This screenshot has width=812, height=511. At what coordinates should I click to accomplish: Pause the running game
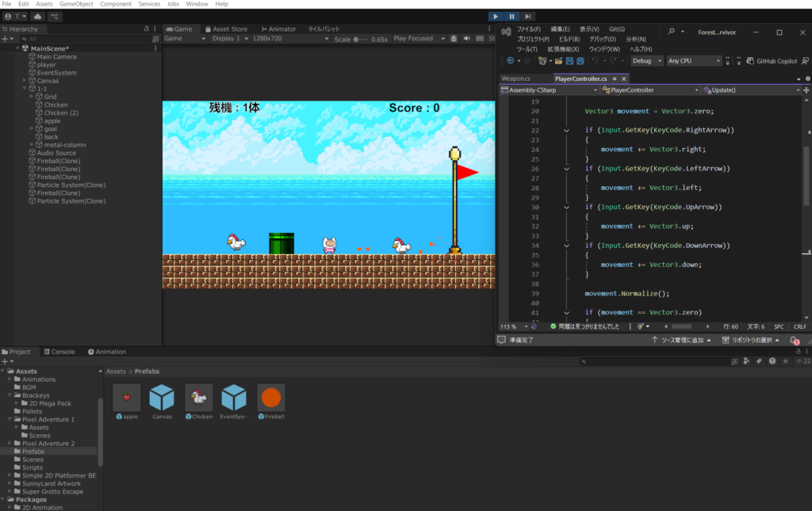click(x=512, y=16)
